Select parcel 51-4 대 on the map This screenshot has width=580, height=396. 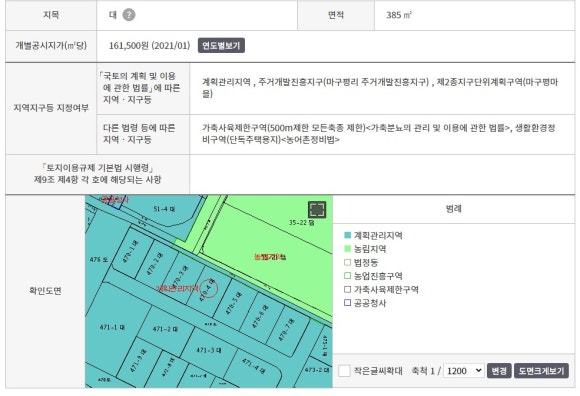(164, 209)
